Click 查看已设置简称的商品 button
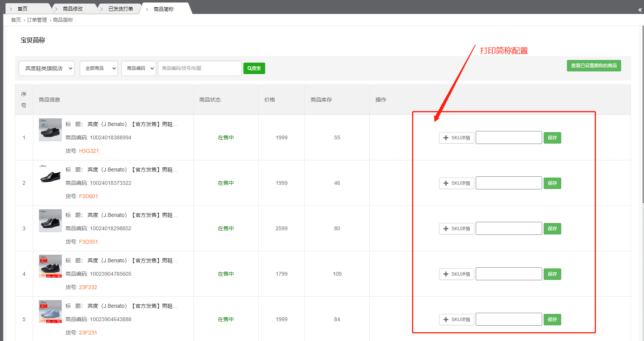The width and height of the screenshot is (644, 341). coord(594,66)
